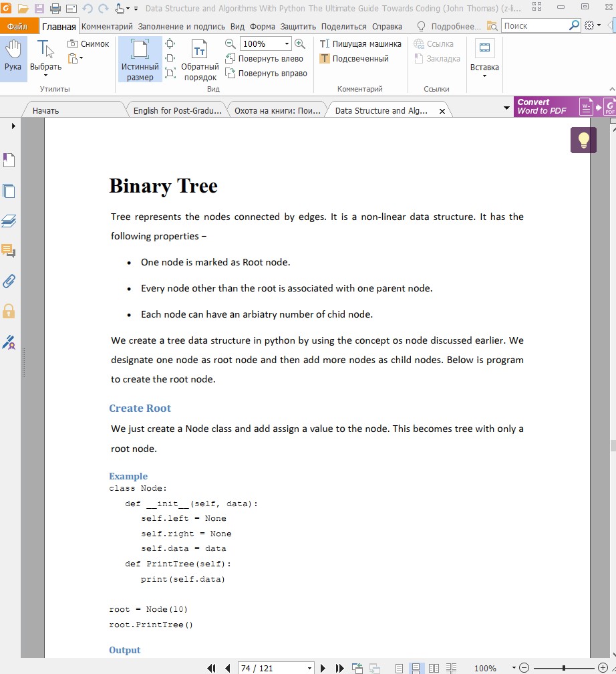Image resolution: width=616 pixels, height=674 pixels.
Task: Open the Справка ribbon tab
Action: tap(387, 26)
